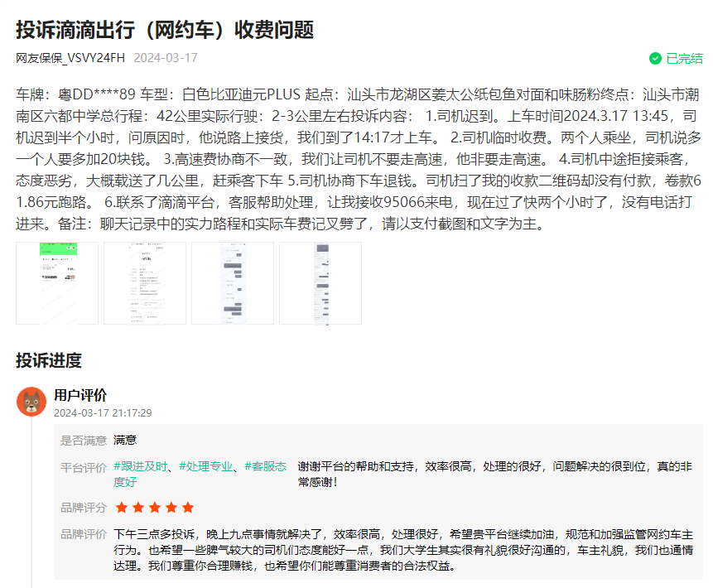Click the post date 2024-03-17

(x=166, y=58)
